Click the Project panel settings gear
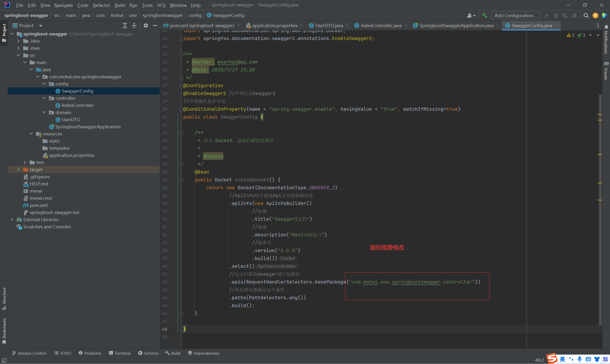Screen dimensions: 610x364 click(146, 25)
